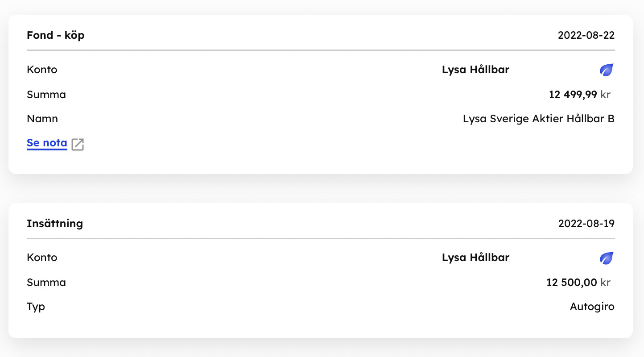Click the leaf icon in the Insättning card
644x357 pixels.
[x=607, y=258]
